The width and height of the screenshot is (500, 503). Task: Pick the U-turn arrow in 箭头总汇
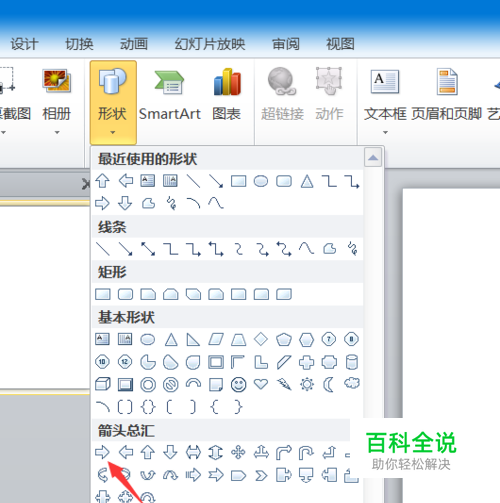point(306,453)
